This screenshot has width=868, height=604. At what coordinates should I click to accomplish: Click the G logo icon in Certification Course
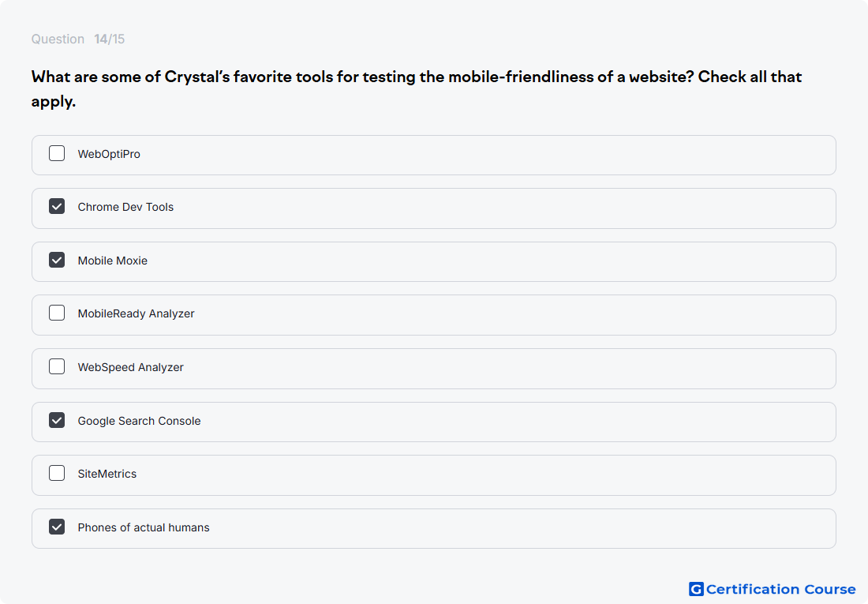[696, 589]
